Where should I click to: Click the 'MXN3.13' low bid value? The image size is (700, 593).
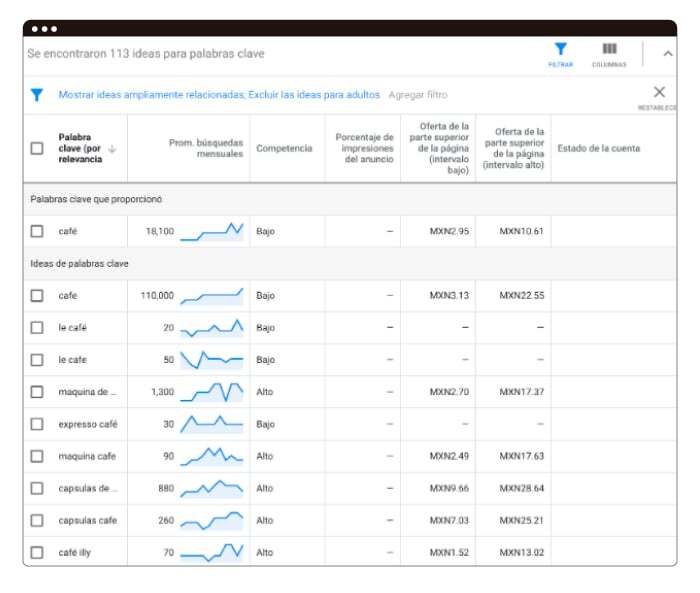pyautogui.click(x=449, y=295)
